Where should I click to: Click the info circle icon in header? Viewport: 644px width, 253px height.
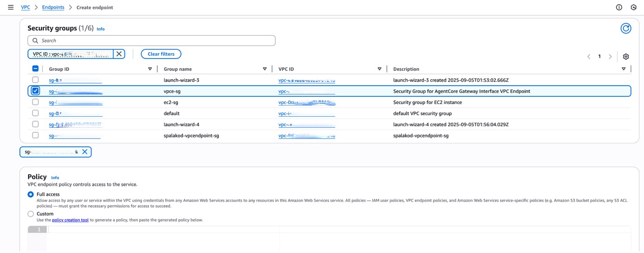click(x=619, y=7)
